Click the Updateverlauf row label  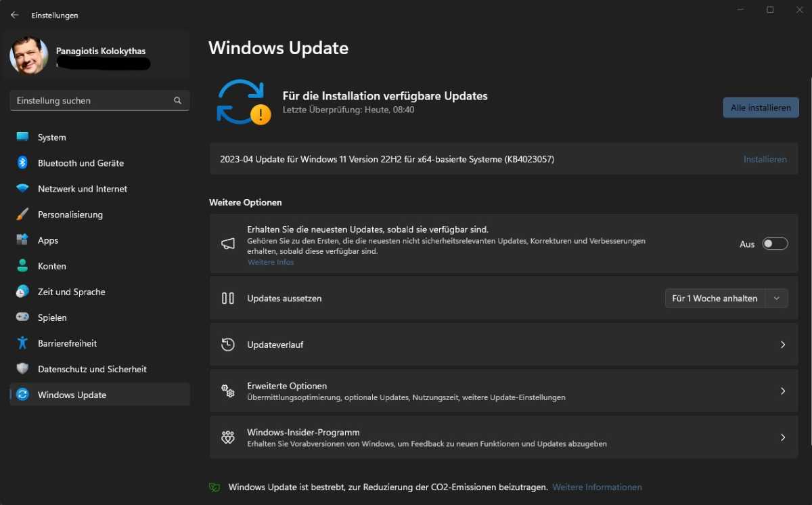275,345
